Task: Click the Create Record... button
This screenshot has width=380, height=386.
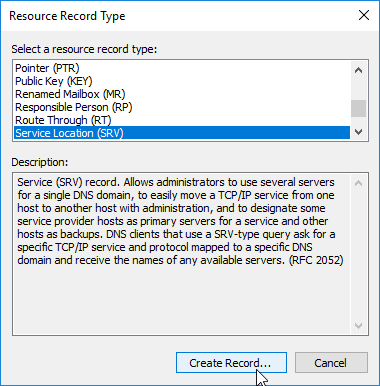Action: coord(231,363)
